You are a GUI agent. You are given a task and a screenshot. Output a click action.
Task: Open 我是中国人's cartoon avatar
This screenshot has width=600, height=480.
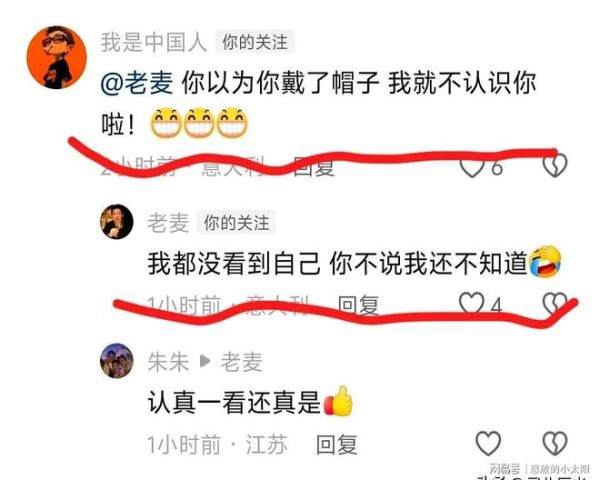(57, 57)
